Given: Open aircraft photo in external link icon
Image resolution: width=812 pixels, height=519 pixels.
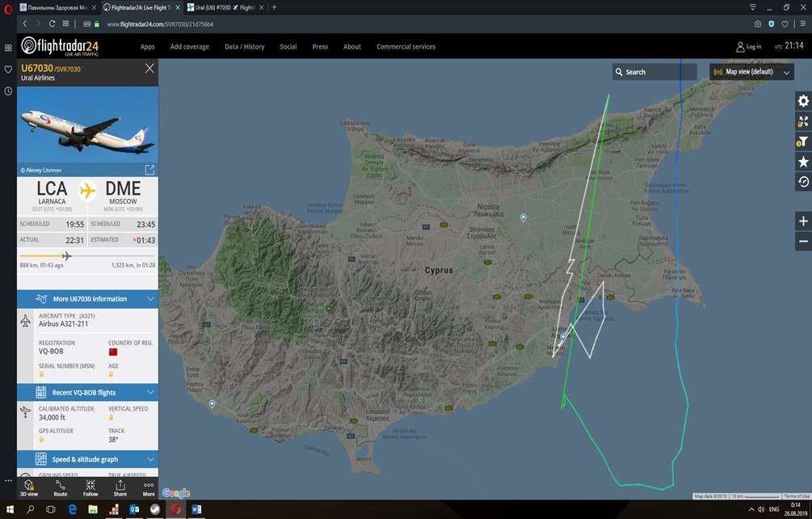Looking at the screenshot, I should (149, 170).
